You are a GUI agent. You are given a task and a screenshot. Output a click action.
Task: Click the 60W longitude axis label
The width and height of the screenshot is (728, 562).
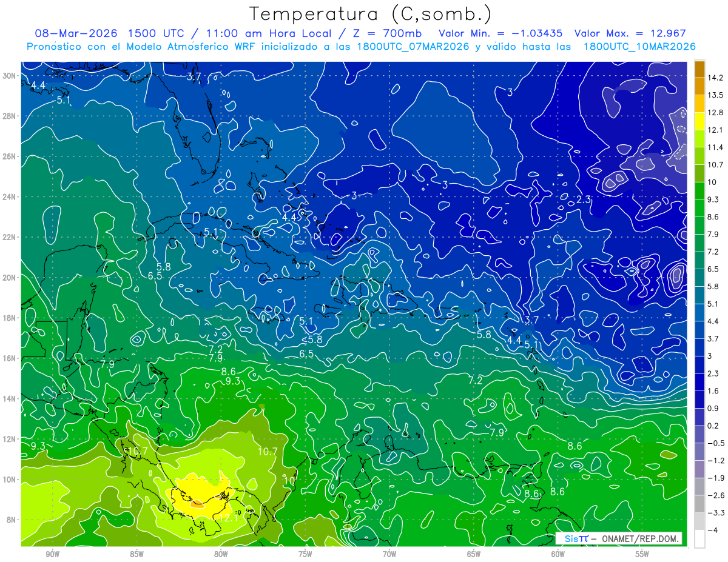point(558,554)
